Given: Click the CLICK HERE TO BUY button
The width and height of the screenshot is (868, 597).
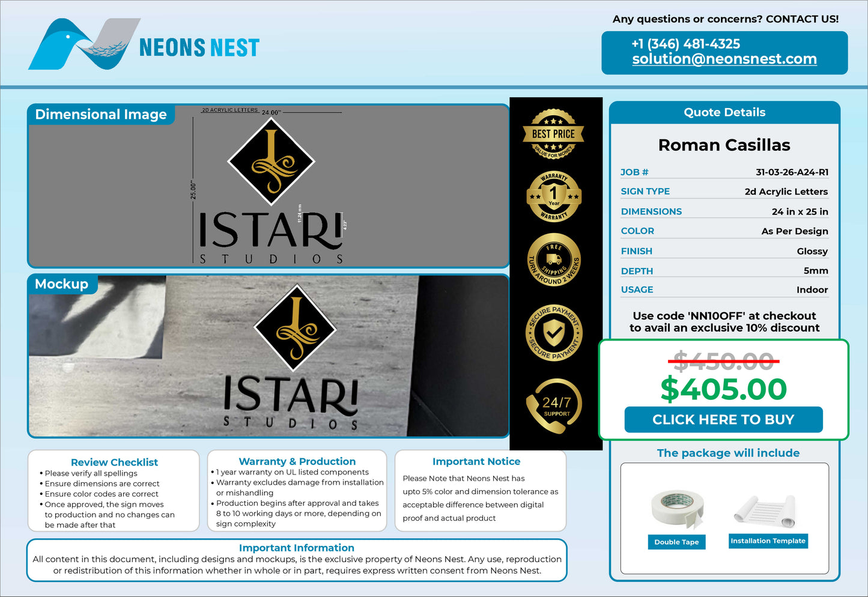Looking at the screenshot, I should point(723,419).
